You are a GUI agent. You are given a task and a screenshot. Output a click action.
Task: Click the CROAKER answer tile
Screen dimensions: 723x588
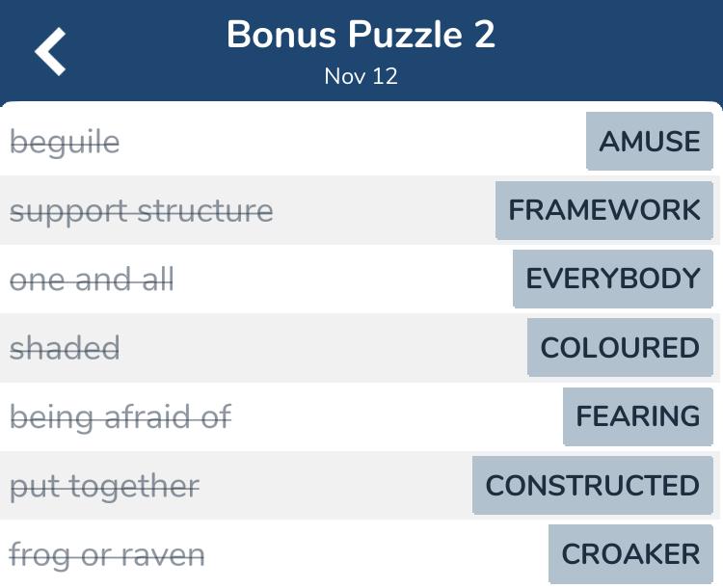[x=630, y=554]
